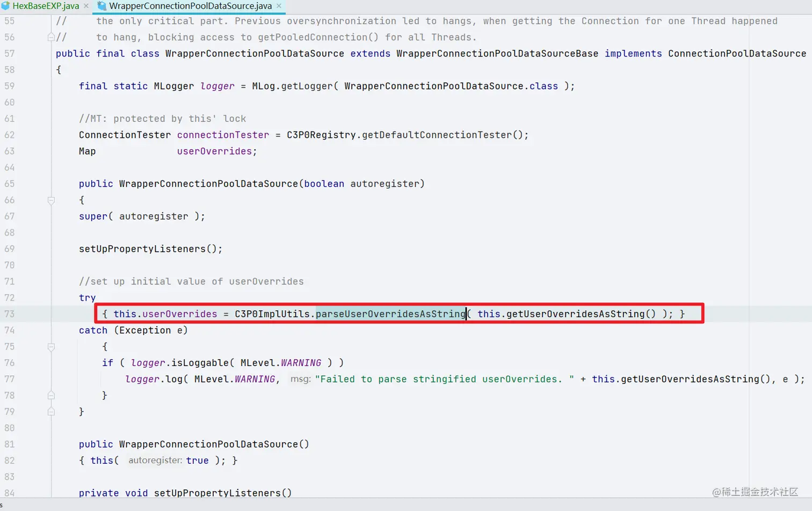This screenshot has width=812, height=511.
Task: Click the userOverrides field on line 63
Action: [x=214, y=151]
